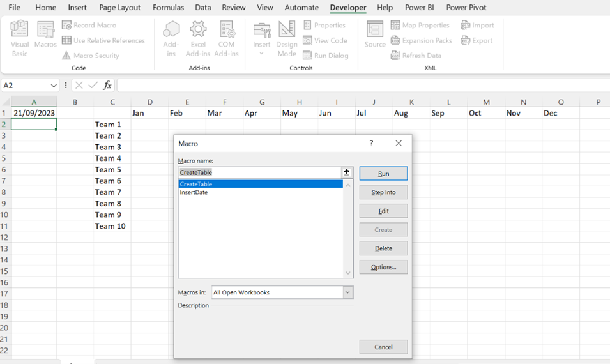Select cell A1 containing 21/09/2023
The image size is (610, 364).
click(34, 113)
